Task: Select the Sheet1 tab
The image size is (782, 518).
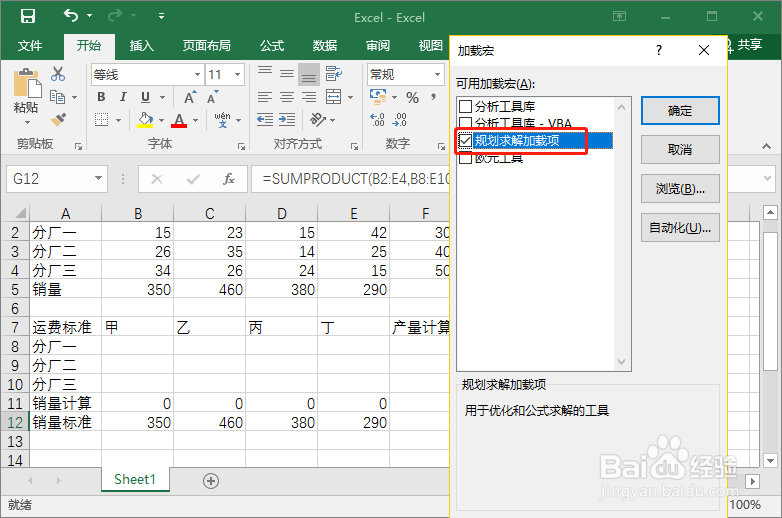Action: tap(135, 479)
